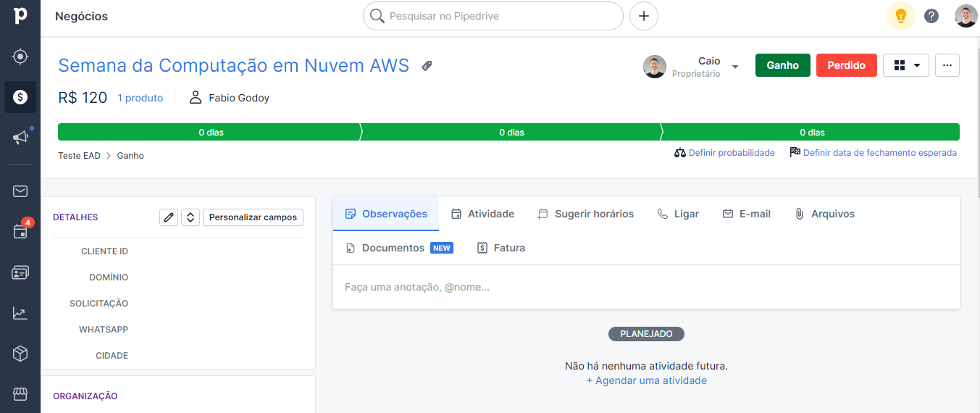The height and width of the screenshot is (413, 980).
Task: Click the ORGANIZAÇÃO section header
Action: pos(85,396)
